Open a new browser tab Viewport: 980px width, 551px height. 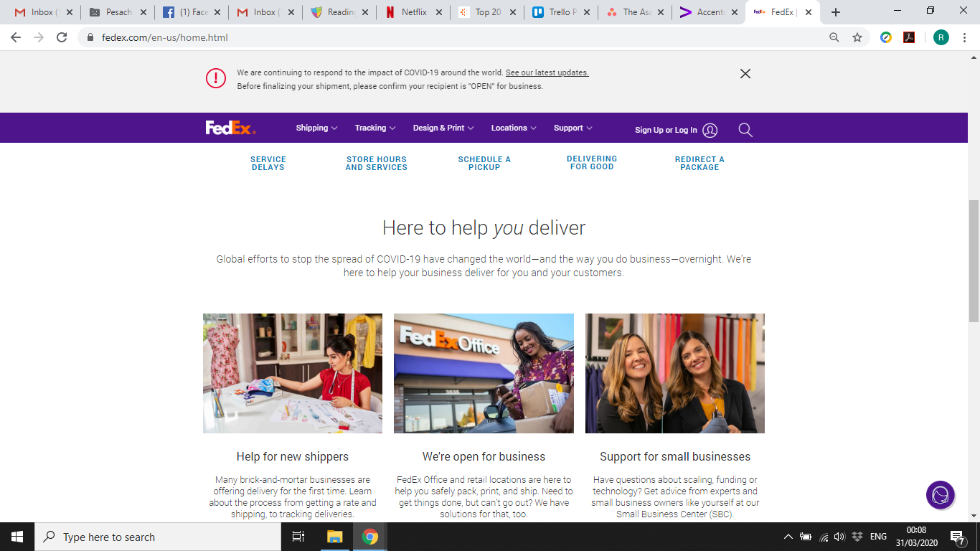[x=836, y=12]
